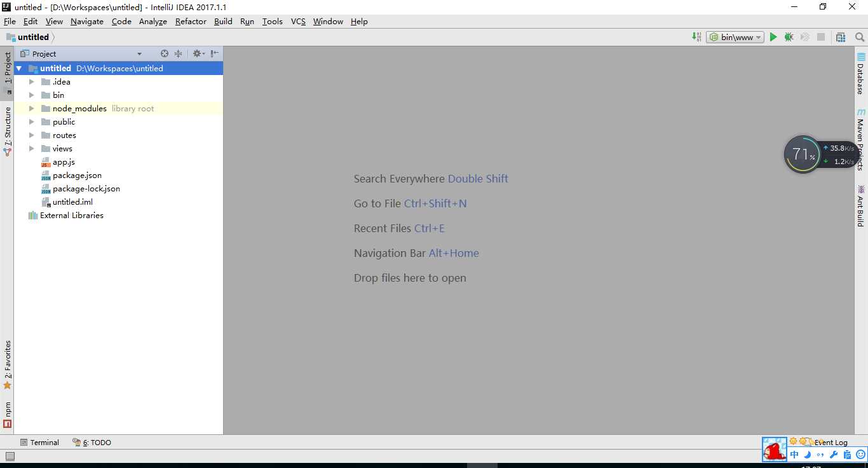Click the smiley face in IME bar

861,455
